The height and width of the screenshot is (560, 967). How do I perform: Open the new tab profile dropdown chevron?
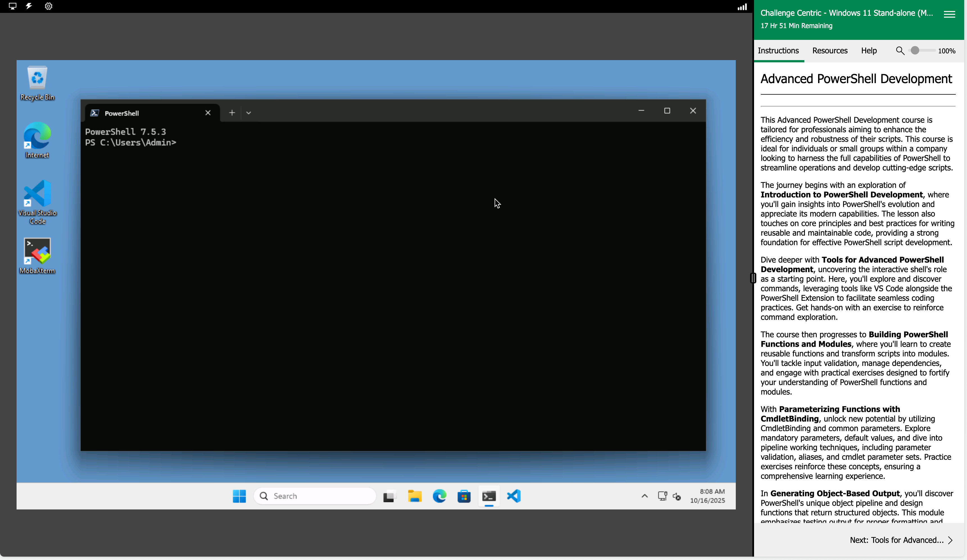pyautogui.click(x=249, y=113)
